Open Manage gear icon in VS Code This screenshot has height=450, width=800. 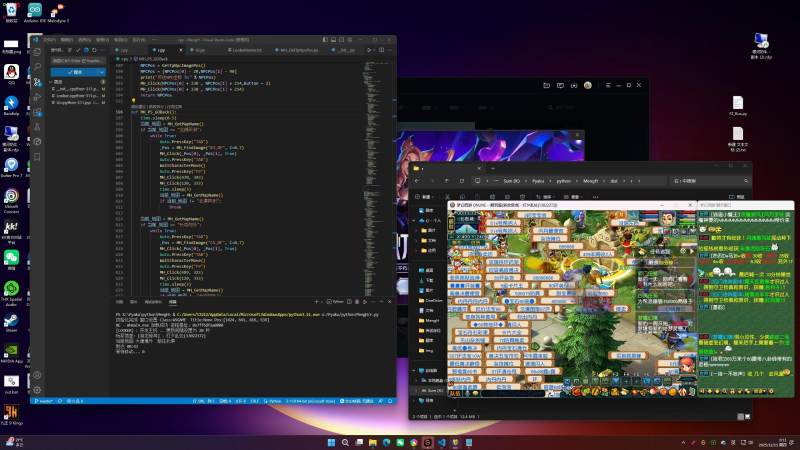click(x=37, y=388)
